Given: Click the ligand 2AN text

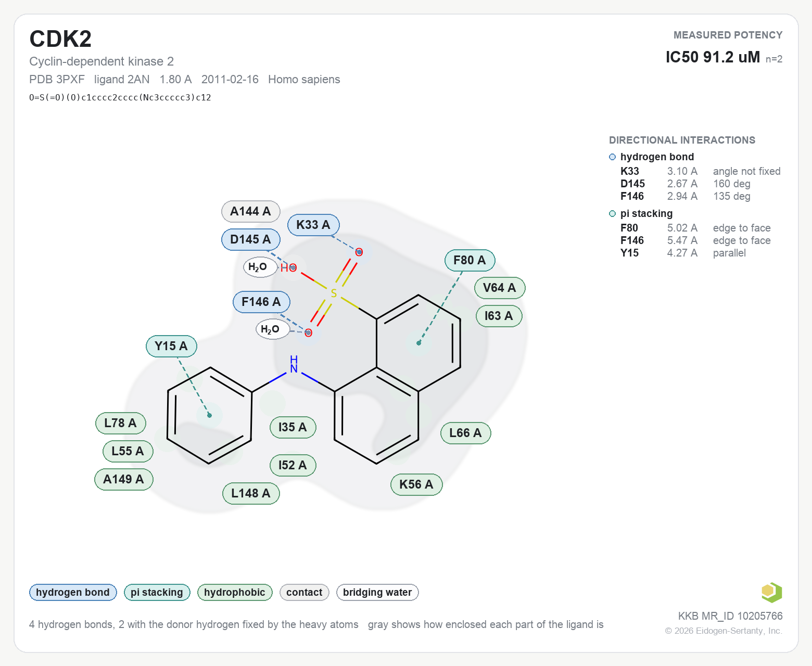Looking at the screenshot, I should (122, 80).
